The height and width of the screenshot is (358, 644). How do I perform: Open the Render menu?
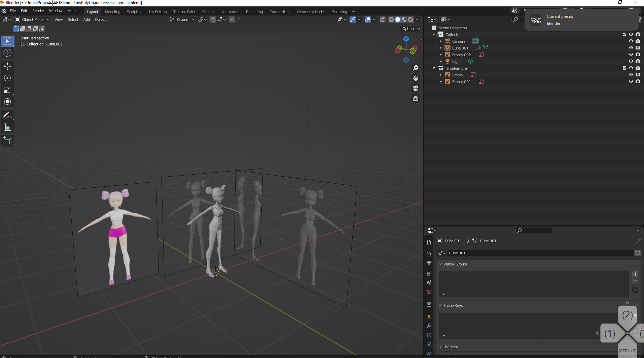(38, 10)
